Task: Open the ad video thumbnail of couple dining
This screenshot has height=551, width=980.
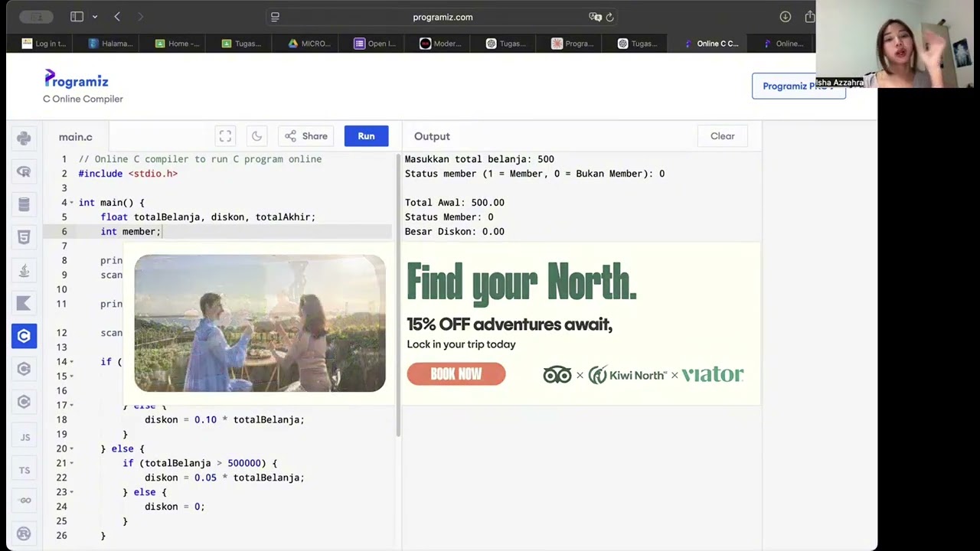Action: click(260, 324)
